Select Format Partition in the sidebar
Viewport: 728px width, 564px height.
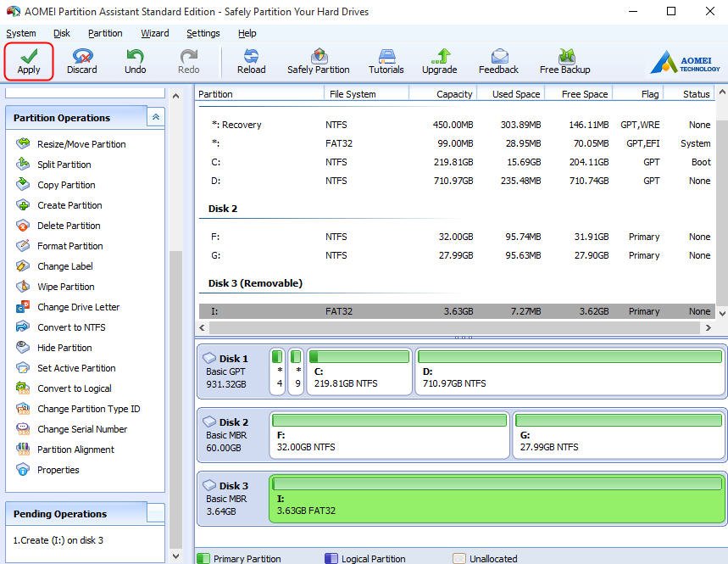click(x=69, y=246)
